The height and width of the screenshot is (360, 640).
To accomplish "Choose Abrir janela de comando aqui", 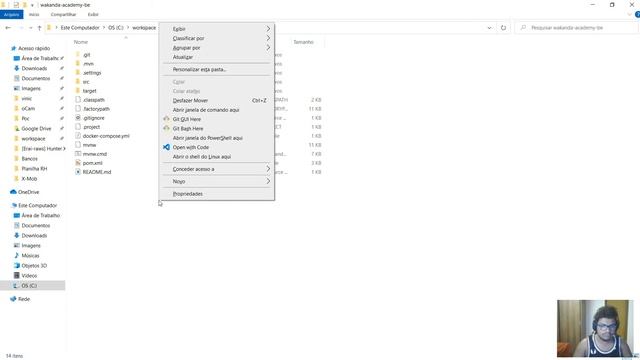I will tap(216, 110).
